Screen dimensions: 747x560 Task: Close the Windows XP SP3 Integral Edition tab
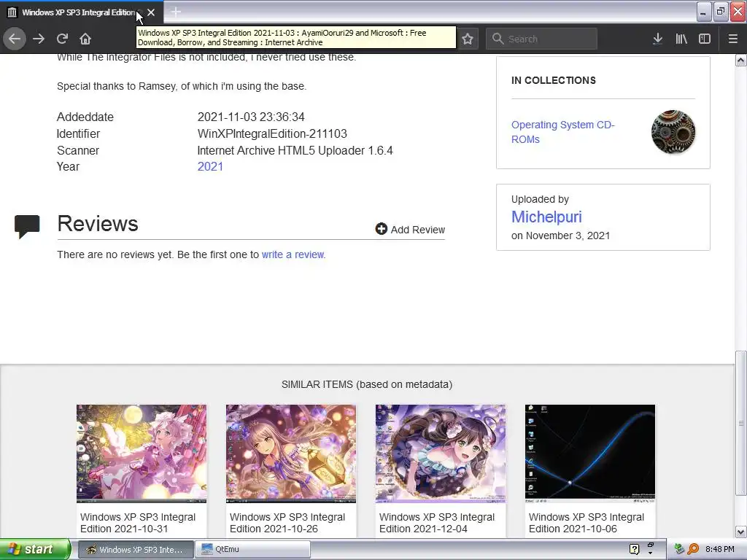point(151,12)
